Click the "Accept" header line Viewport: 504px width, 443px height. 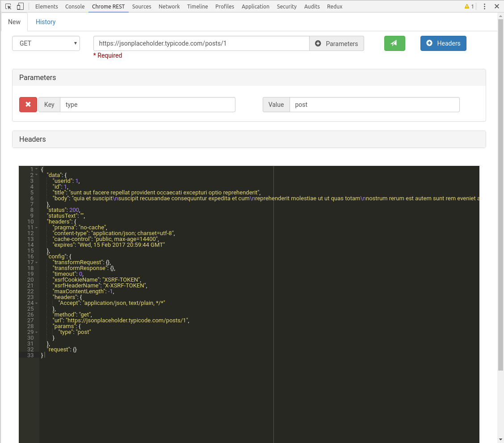point(112,303)
